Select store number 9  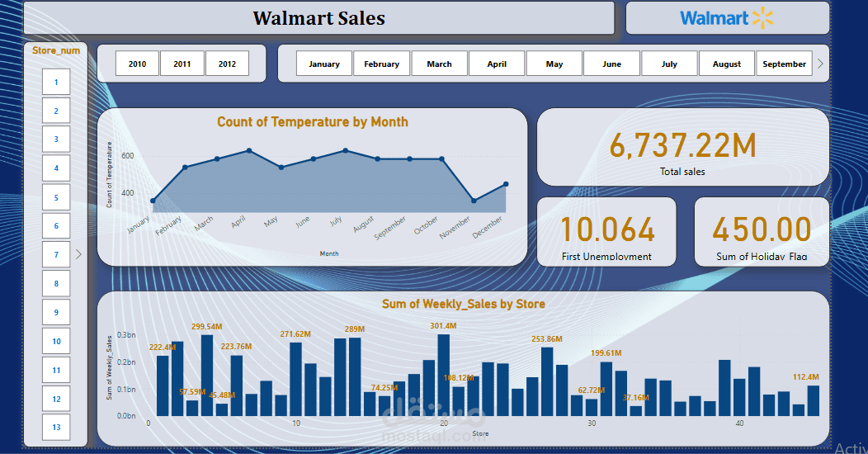(56, 312)
